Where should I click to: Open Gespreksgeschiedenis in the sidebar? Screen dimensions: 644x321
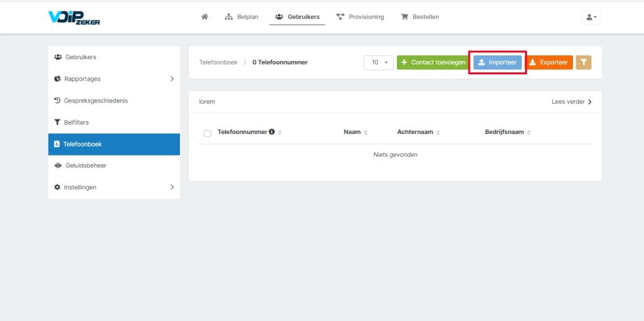(x=114, y=101)
